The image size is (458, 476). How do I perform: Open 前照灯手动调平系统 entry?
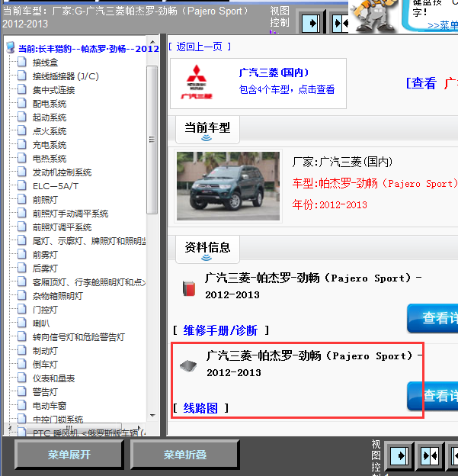(x=70, y=214)
